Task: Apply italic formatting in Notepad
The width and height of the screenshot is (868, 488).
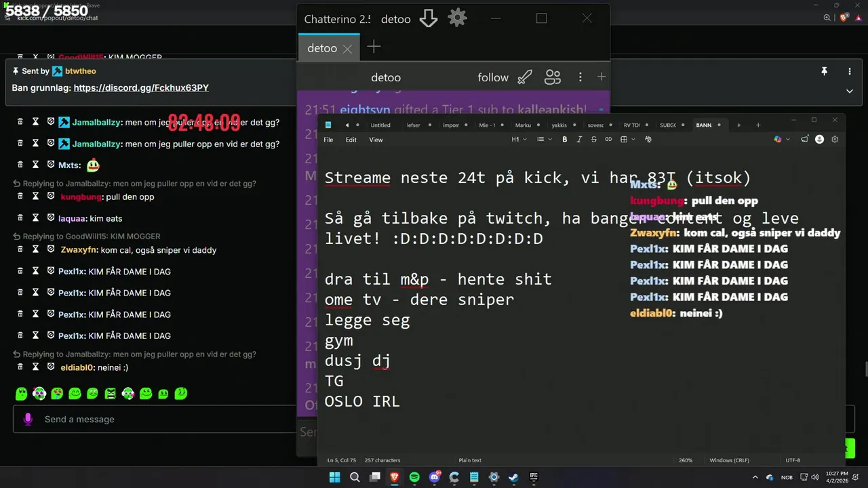Action: point(579,140)
